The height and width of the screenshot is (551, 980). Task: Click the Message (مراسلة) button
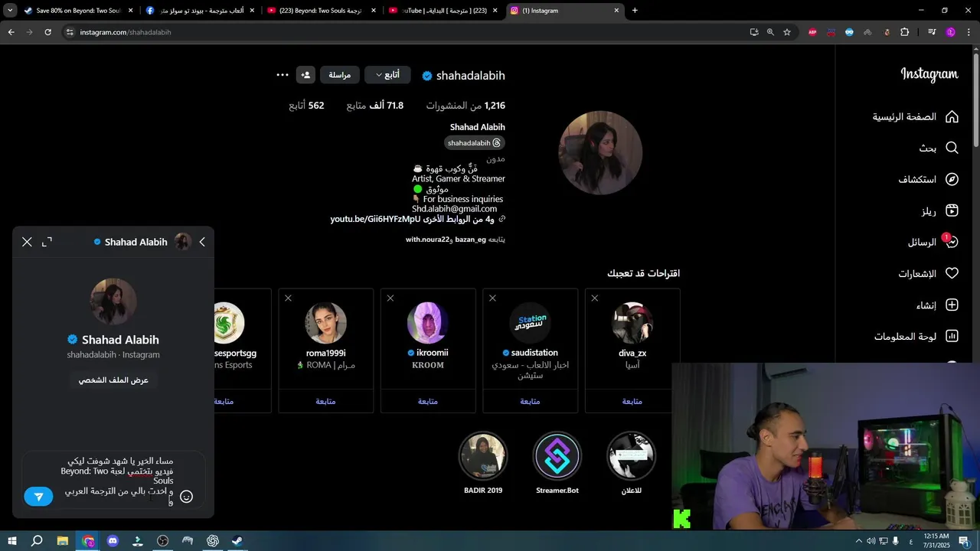coord(340,75)
